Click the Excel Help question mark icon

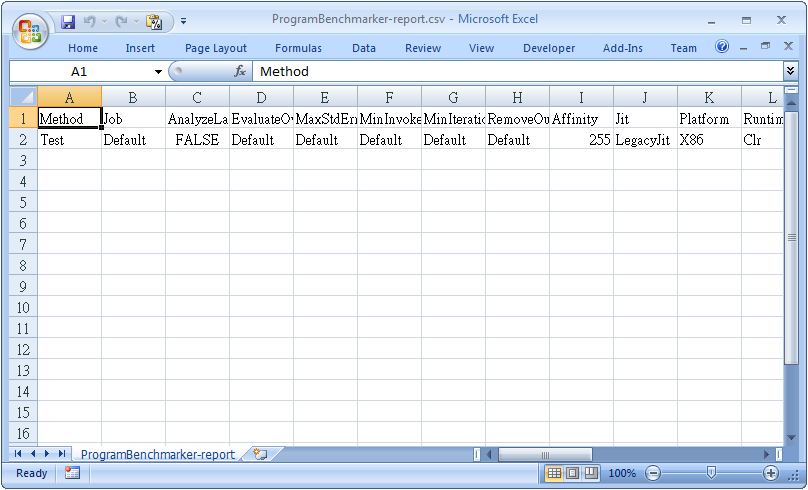point(722,47)
